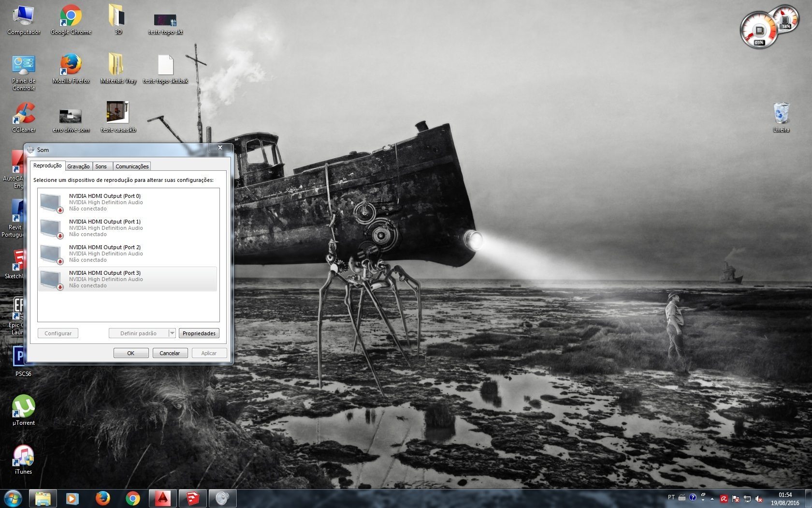Click the language bar help icon
This screenshot has width=812, height=508.
click(x=693, y=497)
